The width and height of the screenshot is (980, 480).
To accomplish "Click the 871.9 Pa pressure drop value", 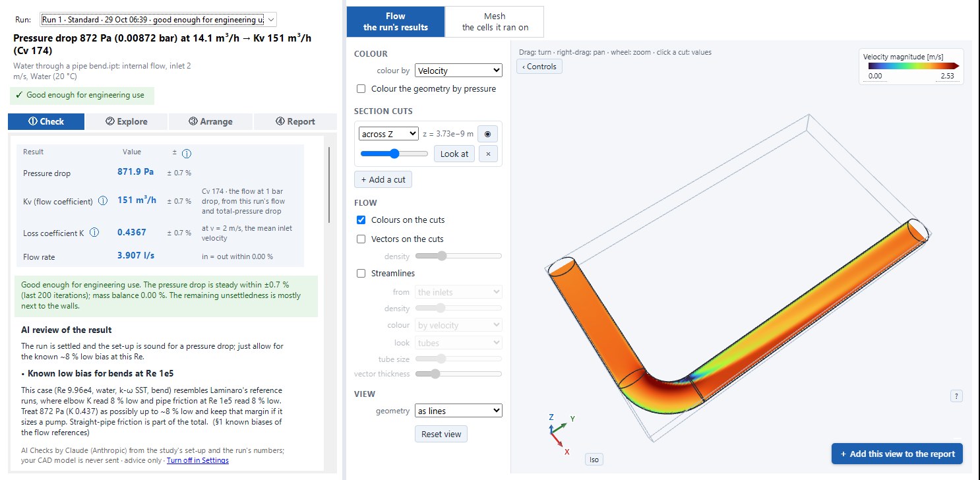I will click(x=136, y=171).
